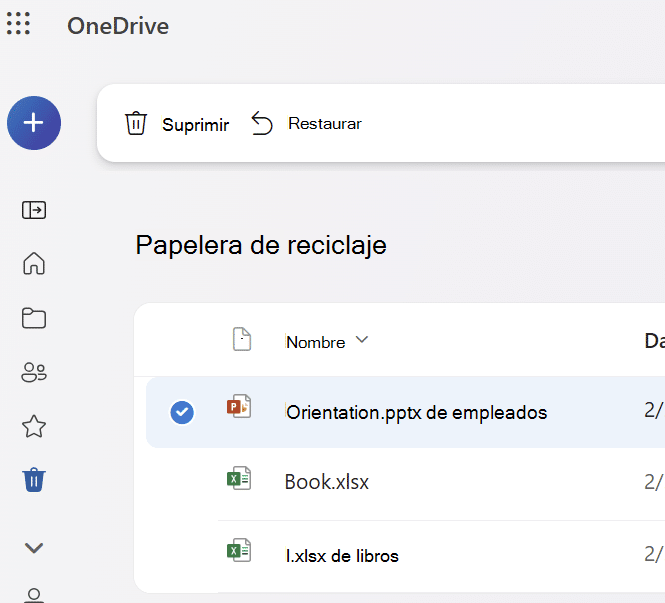This screenshot has width=665, height=603.
Task: Open the Shared people icon
Action: point(34,373)
